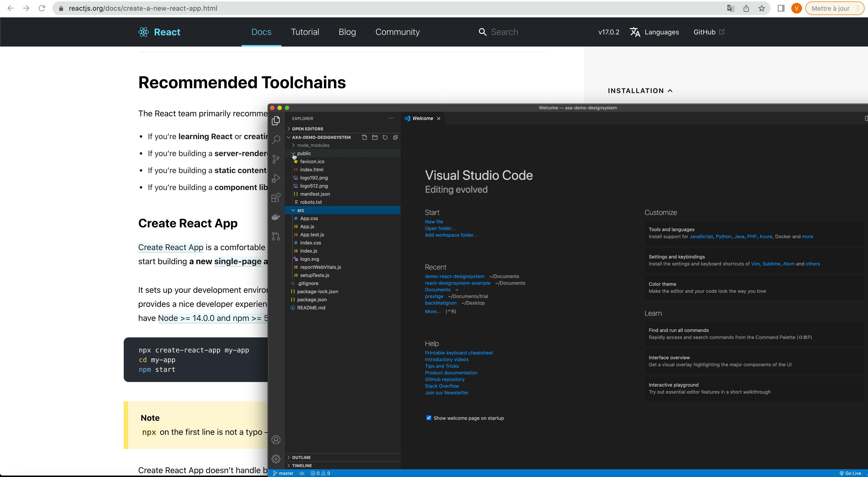The image size is (868, 477).
Task: Click the Mettre à jour button
Action: click(x=830, y=8)
